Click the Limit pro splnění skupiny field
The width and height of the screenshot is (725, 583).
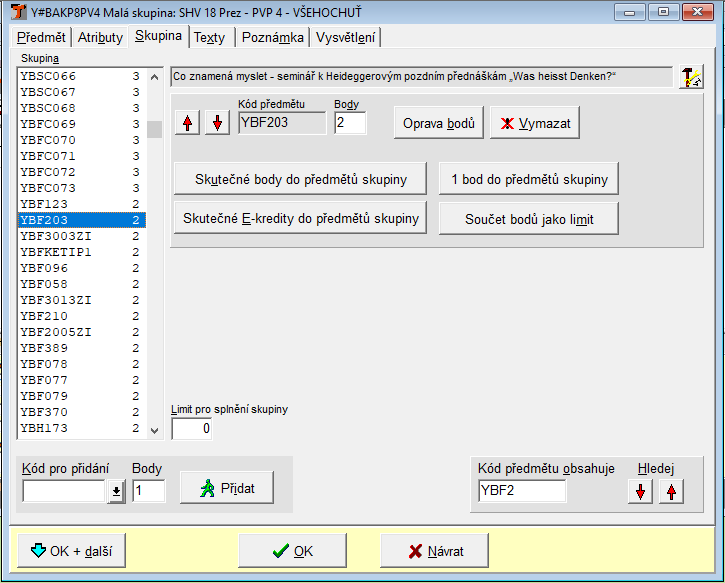pyautogui.click(x=192, y=428)
